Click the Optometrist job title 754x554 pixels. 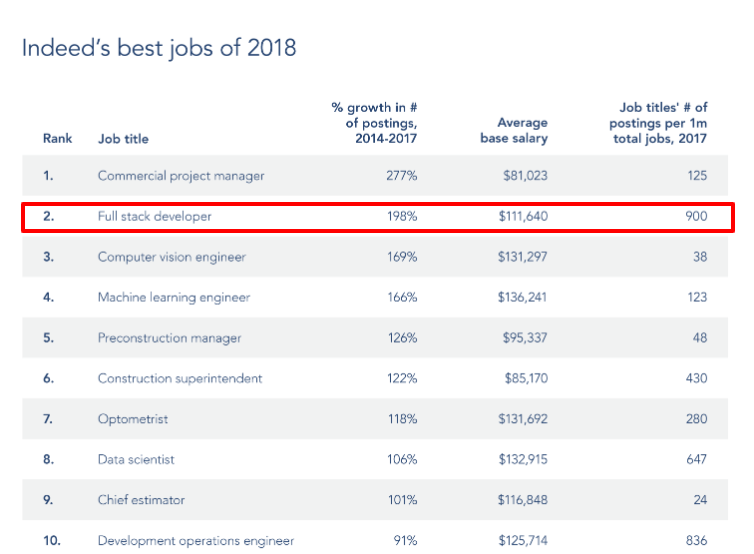(x=133, y=419)
